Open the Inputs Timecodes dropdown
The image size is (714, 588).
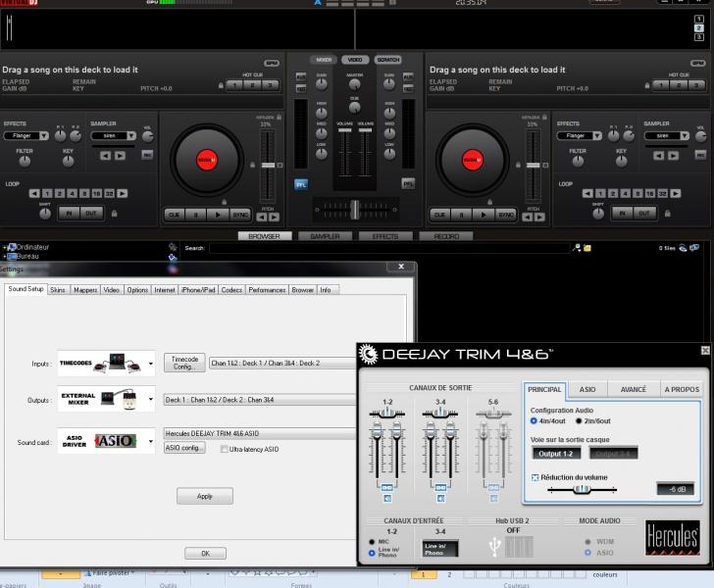151,364
